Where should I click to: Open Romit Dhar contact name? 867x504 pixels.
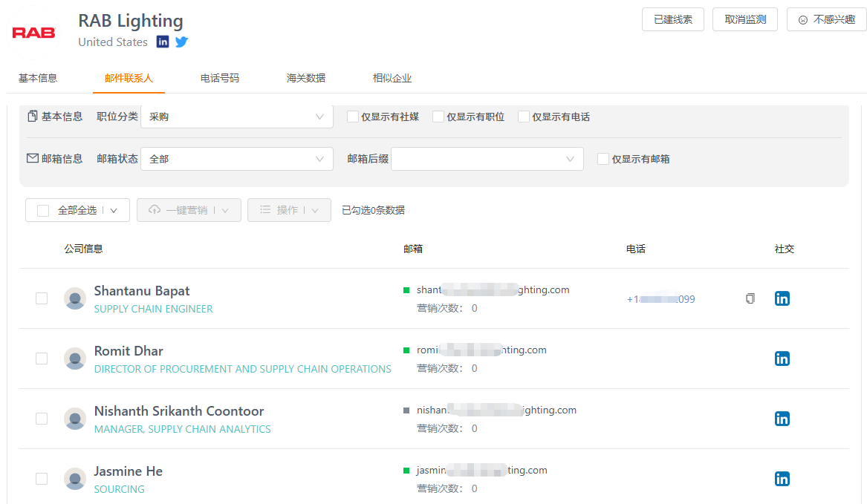129,351
